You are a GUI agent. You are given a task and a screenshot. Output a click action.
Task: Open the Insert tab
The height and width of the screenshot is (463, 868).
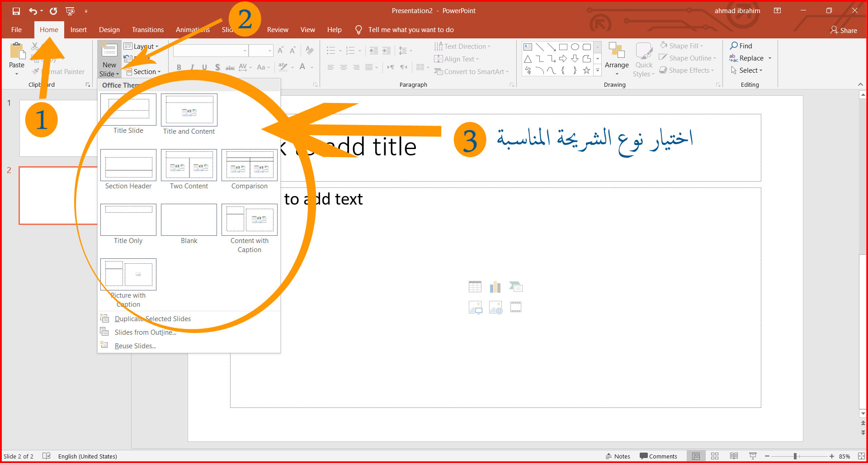(78, 29)
